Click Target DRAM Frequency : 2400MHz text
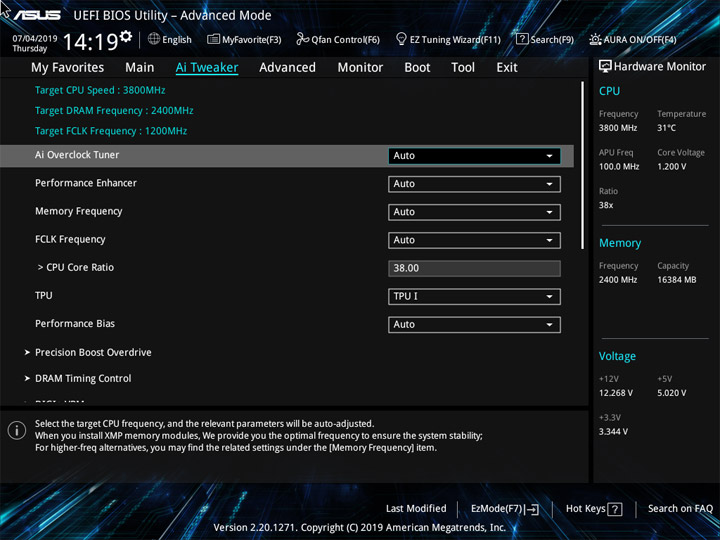 [x=114, y=111]
